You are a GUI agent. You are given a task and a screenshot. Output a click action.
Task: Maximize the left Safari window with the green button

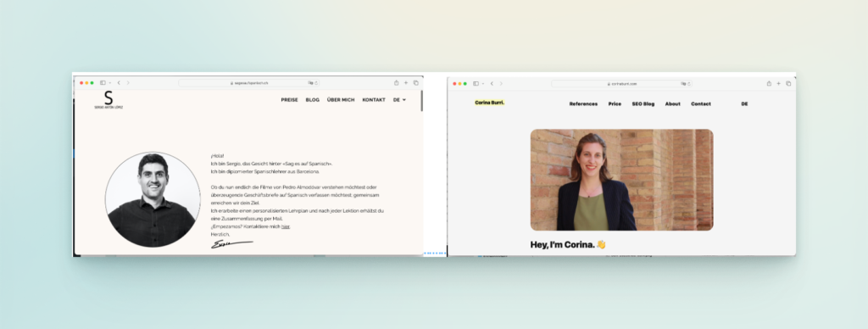[92, 83]
